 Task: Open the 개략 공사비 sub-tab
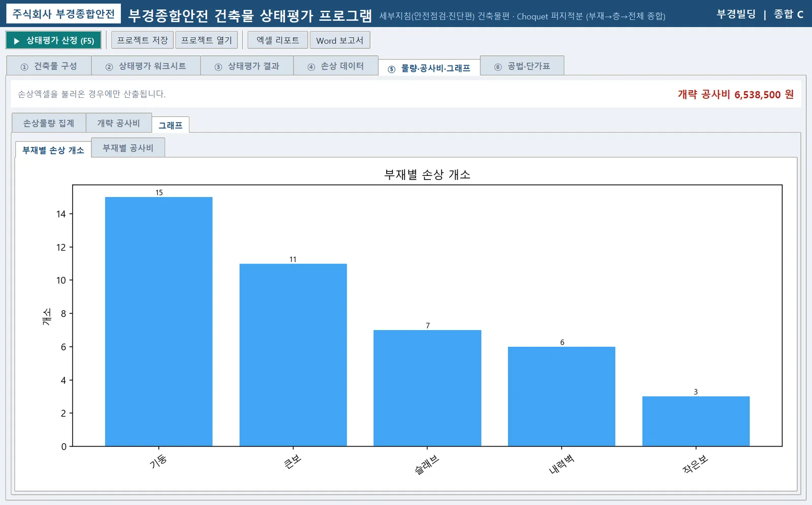tap(119, 123)
